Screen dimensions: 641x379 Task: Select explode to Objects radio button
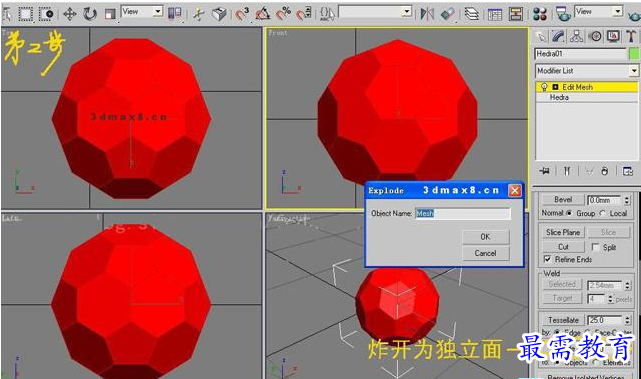[557, 362]
